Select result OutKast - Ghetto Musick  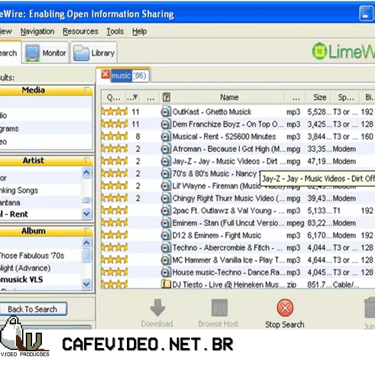tap(212, 112)
